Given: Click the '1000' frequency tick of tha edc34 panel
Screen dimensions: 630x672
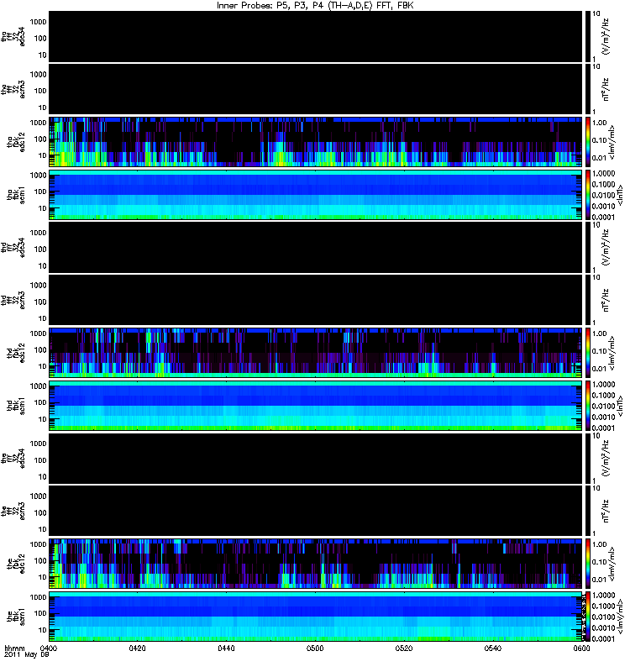Looking at the screenshot, I should point(38,22).
